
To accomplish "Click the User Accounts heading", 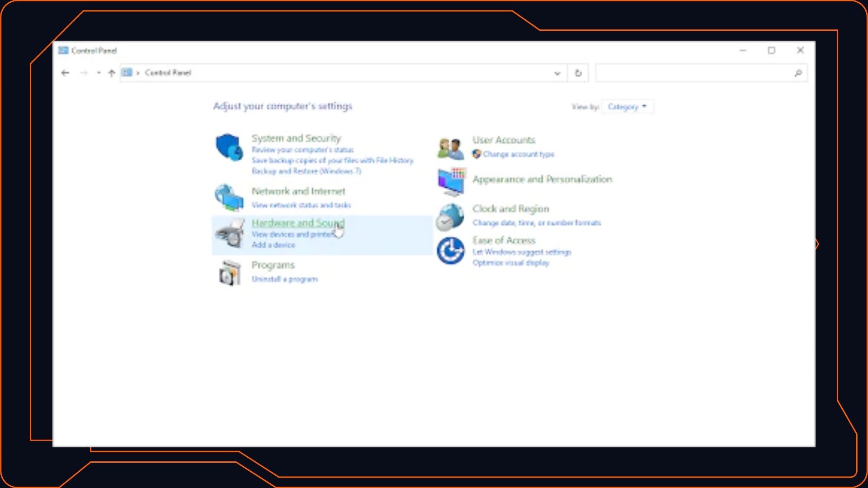I will coord(504,140).
